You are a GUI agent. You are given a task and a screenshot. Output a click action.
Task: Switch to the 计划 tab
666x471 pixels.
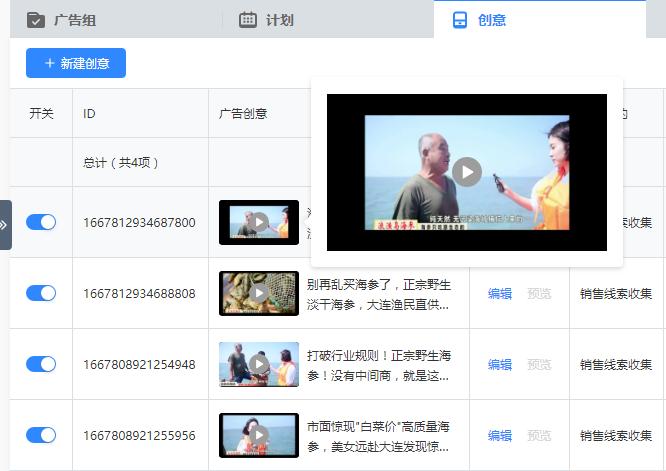328,20
